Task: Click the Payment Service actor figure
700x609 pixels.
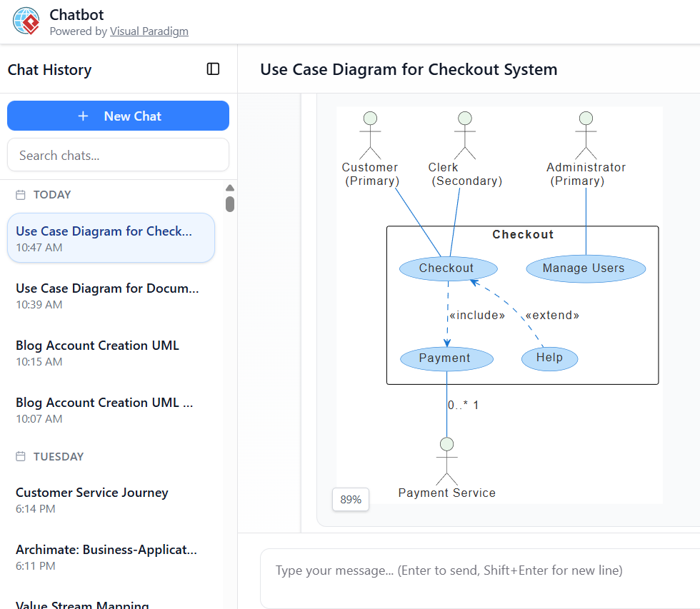Action: pos(447,462)
